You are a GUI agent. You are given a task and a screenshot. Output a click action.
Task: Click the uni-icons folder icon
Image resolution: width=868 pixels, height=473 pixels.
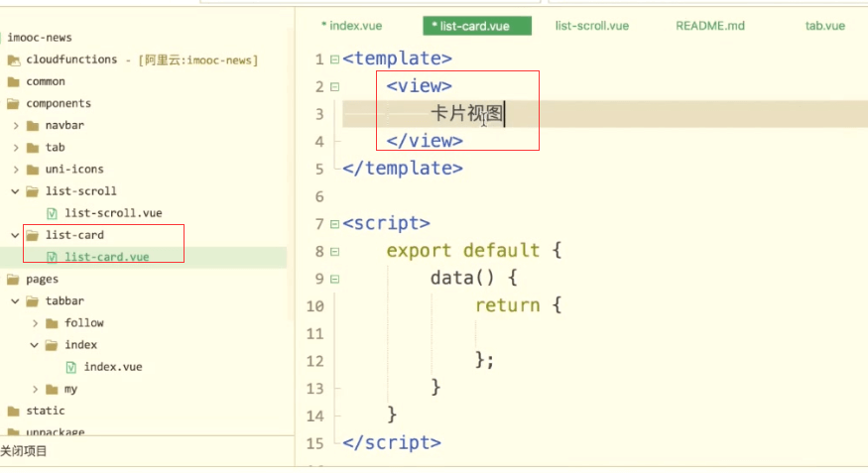[33, 170]
